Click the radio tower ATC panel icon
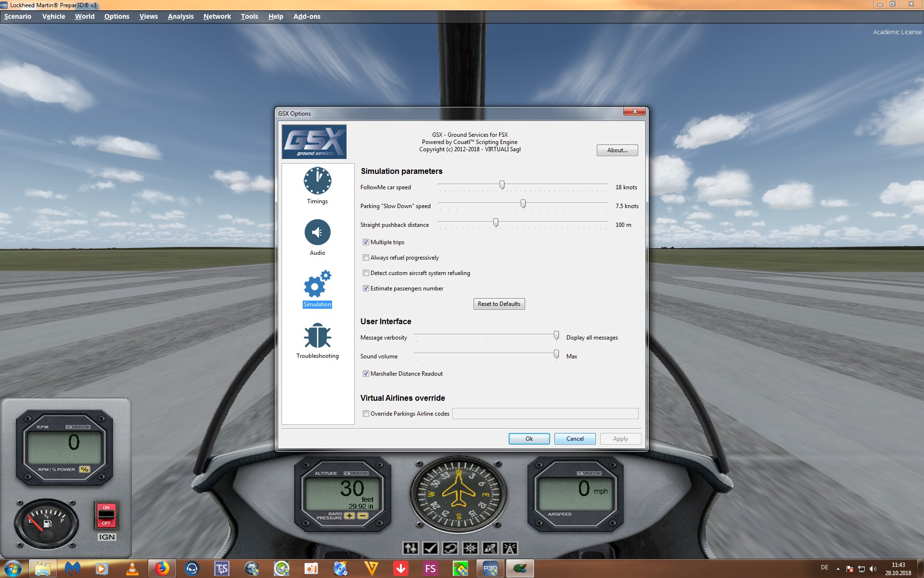The height and width of the screenshot is (578, 924). (x=510, y=548)
